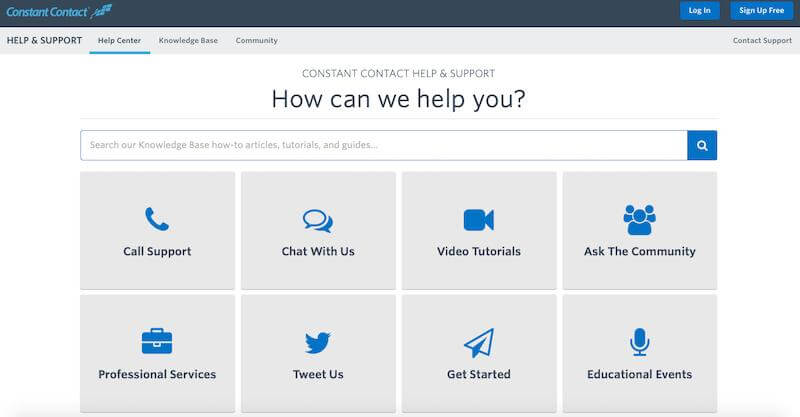Viewport: 800px width, 417px height.
Task: Click the Log In button
Action: pyautogui.click(x=700, y=11)
